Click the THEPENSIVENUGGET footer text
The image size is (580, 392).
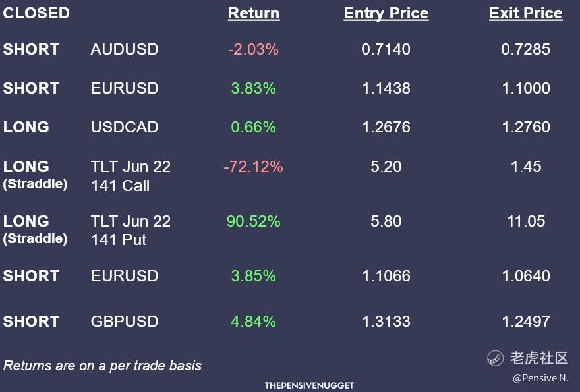click(x=309, y=385)
